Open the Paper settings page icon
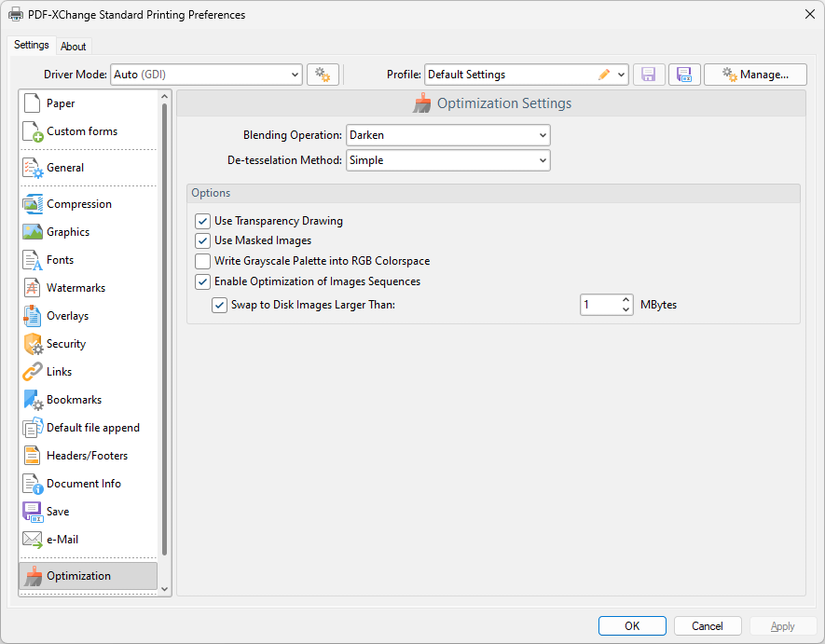This screenshot has height=644, width=825. point(32,103)
